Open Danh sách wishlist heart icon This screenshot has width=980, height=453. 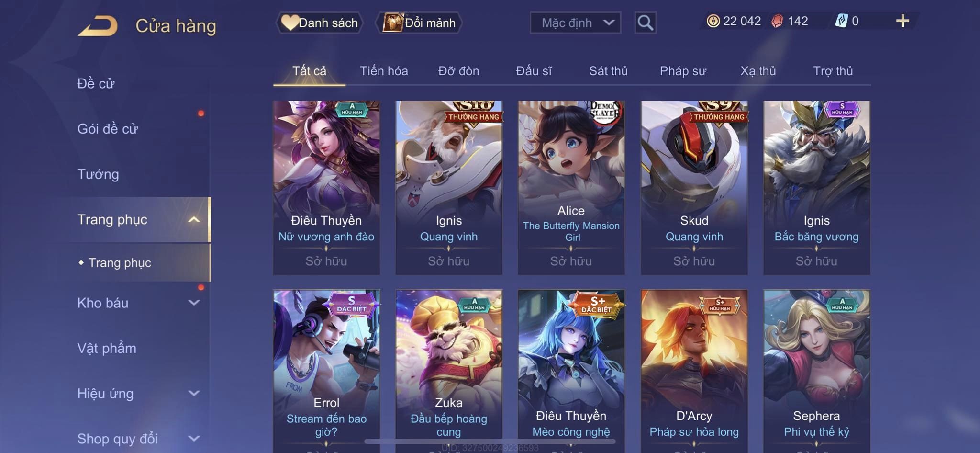pos(290,23)
